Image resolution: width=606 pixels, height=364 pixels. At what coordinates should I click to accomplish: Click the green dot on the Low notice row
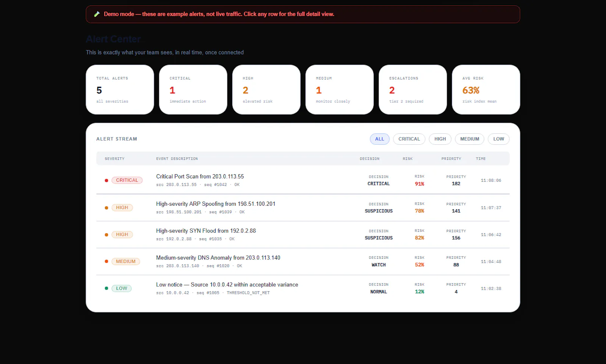point(106,288)
